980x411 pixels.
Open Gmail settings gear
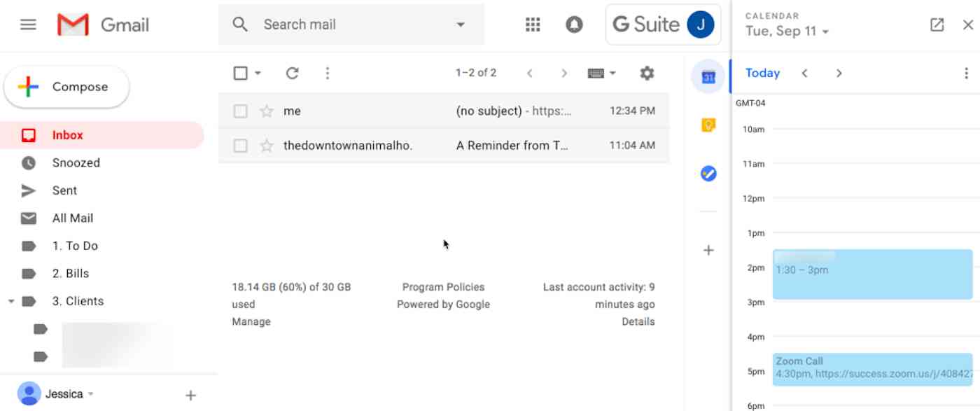[647, 73]
